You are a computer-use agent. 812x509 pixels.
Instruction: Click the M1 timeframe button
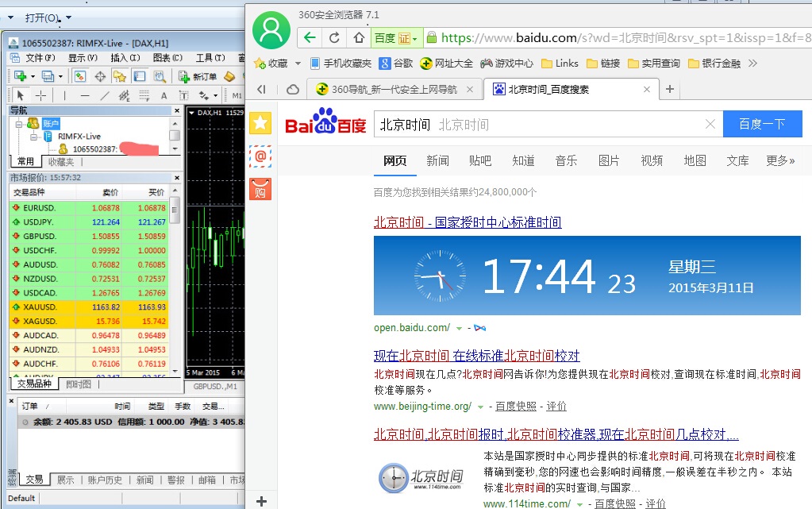click(237, 95)
